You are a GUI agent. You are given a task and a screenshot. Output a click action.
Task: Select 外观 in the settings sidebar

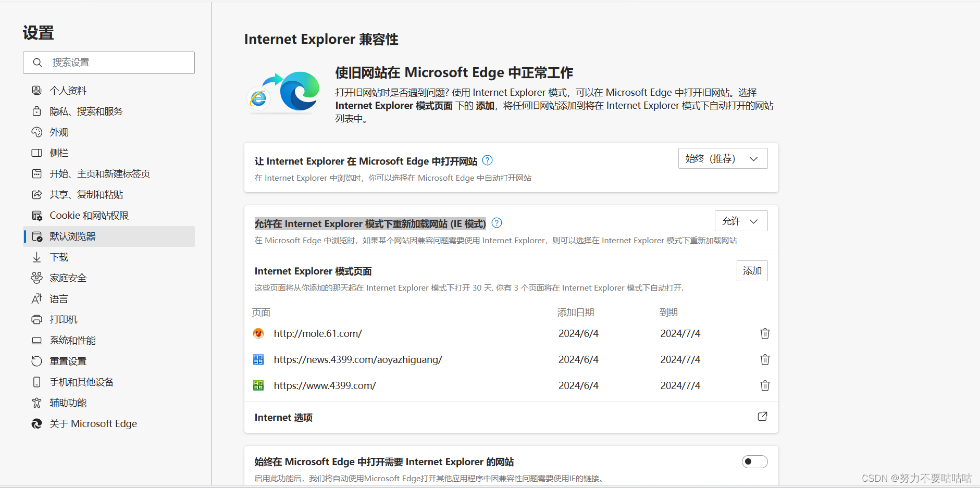[59, 132]
